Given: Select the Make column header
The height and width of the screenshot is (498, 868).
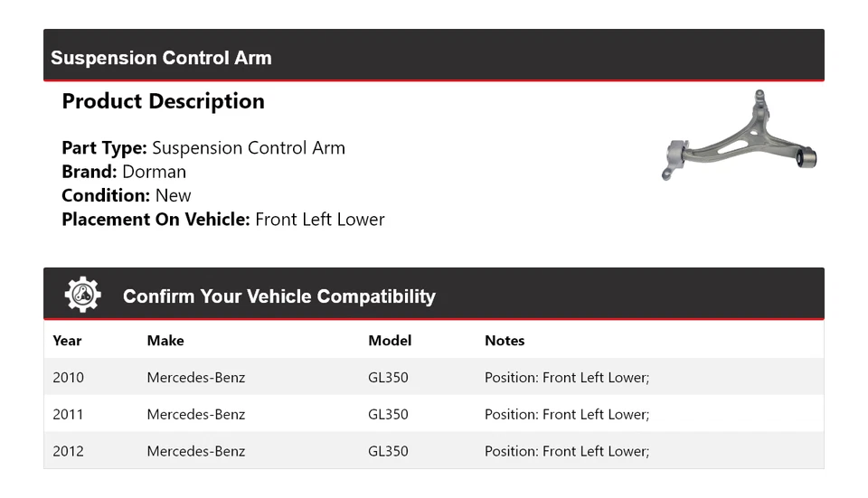Looking at the screenshot, I should (165, 341).
